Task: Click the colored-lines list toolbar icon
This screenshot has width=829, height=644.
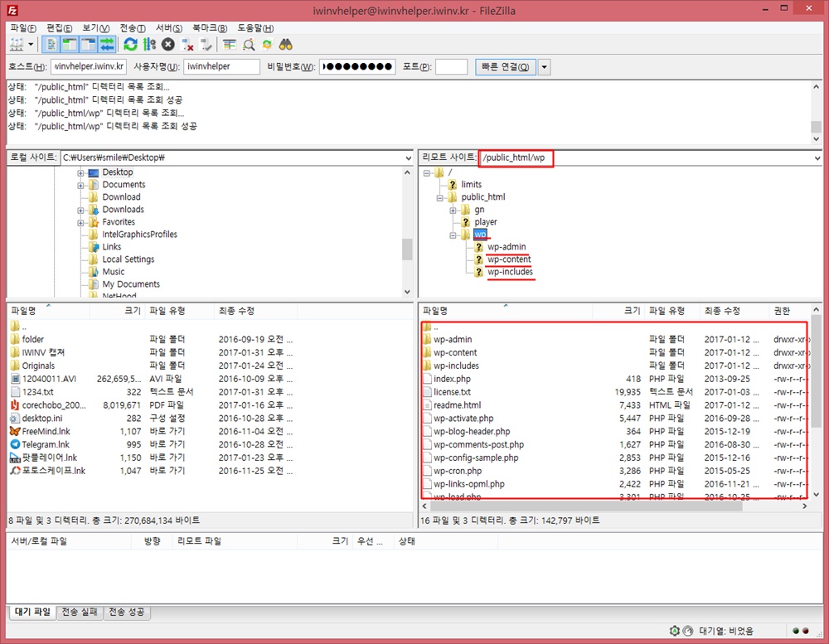Action: [229, 45]
